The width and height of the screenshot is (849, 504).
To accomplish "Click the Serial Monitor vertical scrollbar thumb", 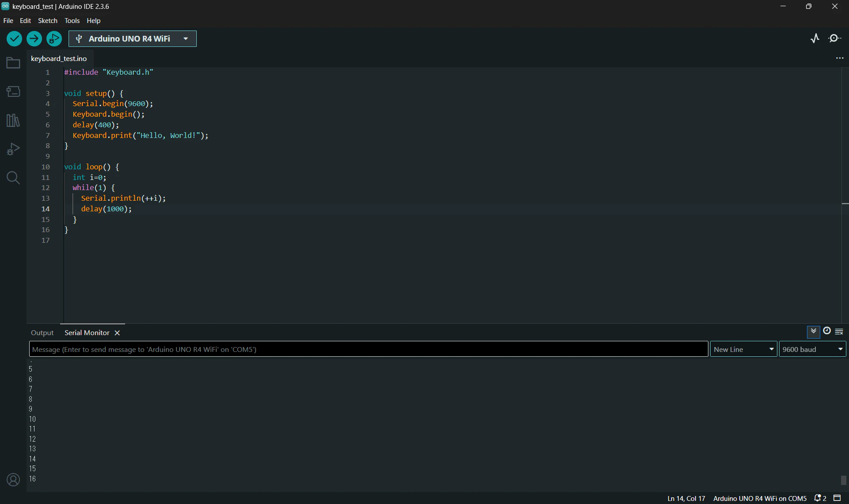I will [844, 480].
